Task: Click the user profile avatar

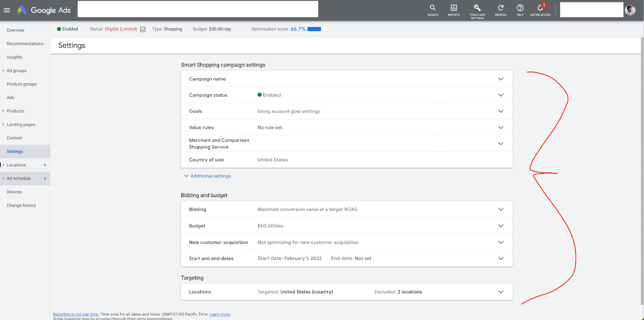Action: 630,10
